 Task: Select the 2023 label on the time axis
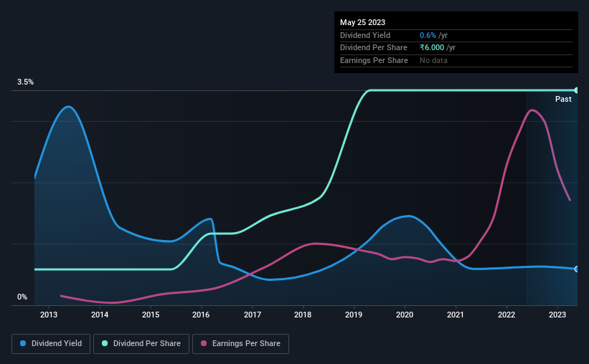[557, 315]
